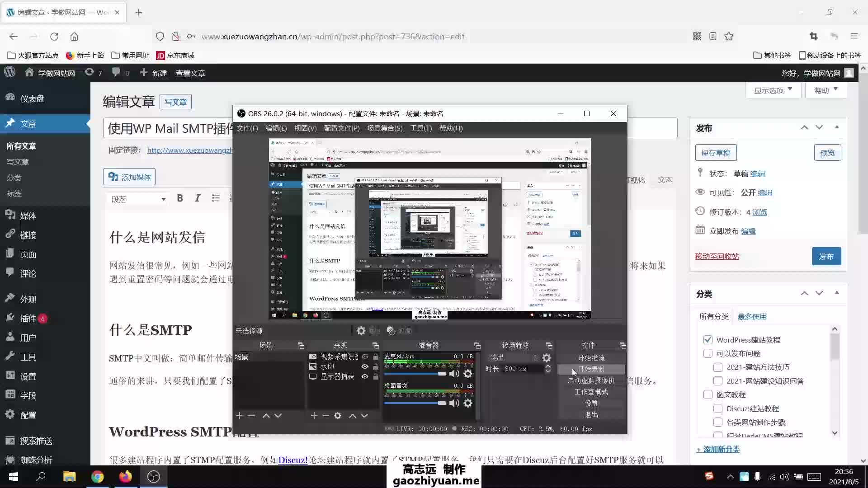Click the bulleted list icon in editor
The image size is (868, 488).
[216, 198]
